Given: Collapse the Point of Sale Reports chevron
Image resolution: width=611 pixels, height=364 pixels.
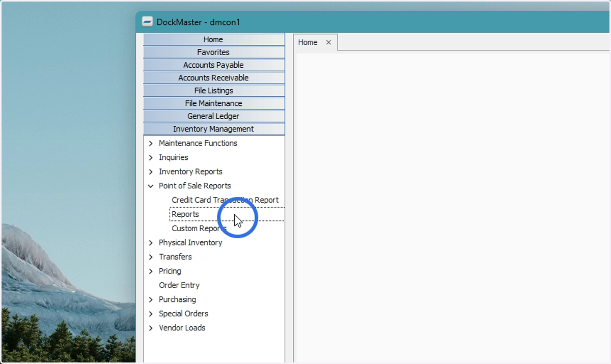Looking at the screenshot, I should click(x=151, y=186).
